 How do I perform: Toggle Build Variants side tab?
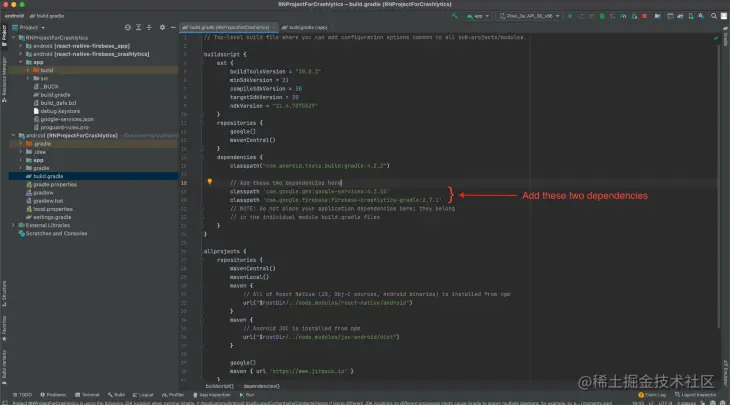[4, 367]
